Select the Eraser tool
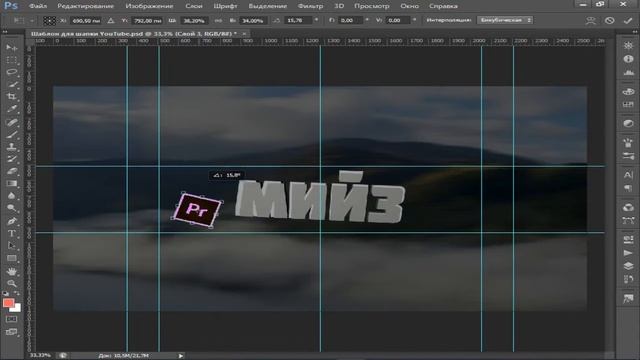The image size is (640, 360). (x=11, y=171)
